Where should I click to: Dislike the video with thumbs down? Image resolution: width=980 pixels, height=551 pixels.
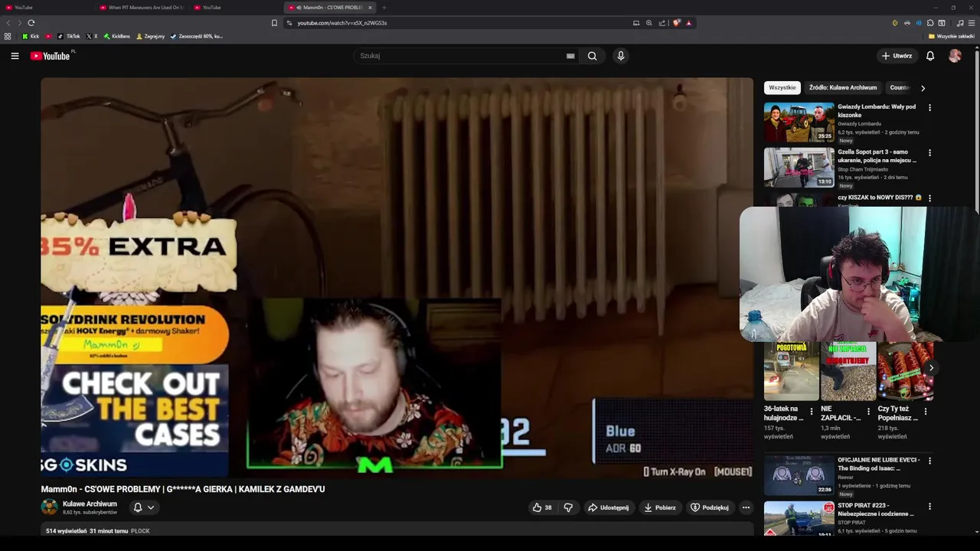pos(568,507)
